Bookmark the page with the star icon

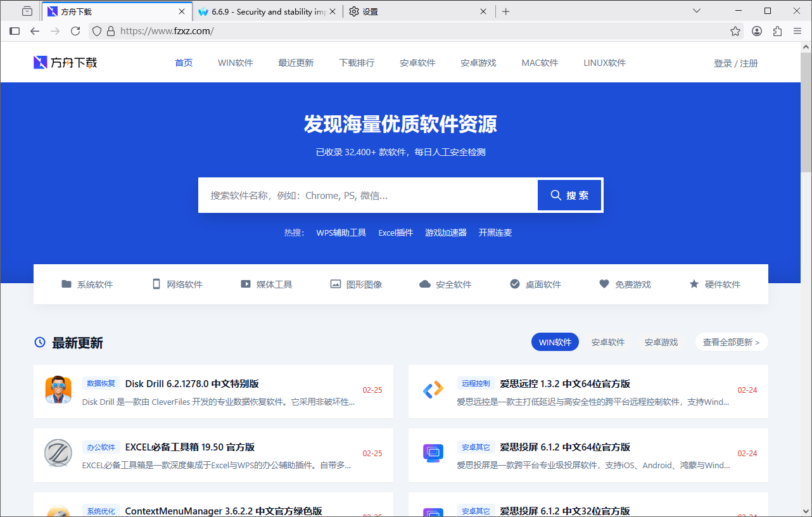(735, 30)
